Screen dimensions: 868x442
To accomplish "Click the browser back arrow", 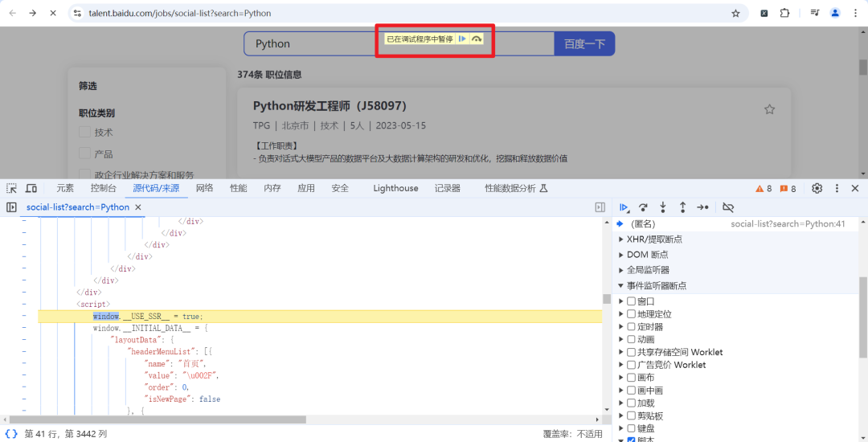I will point(12,13).
